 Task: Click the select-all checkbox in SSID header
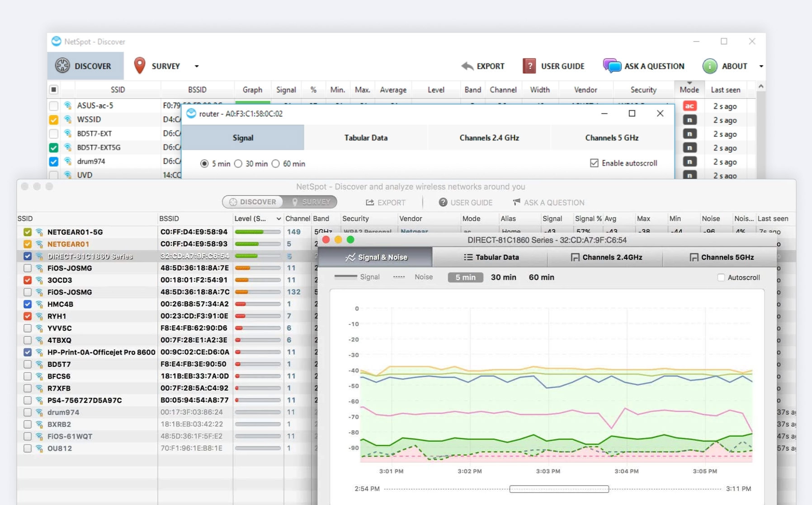tap(53, 89)
